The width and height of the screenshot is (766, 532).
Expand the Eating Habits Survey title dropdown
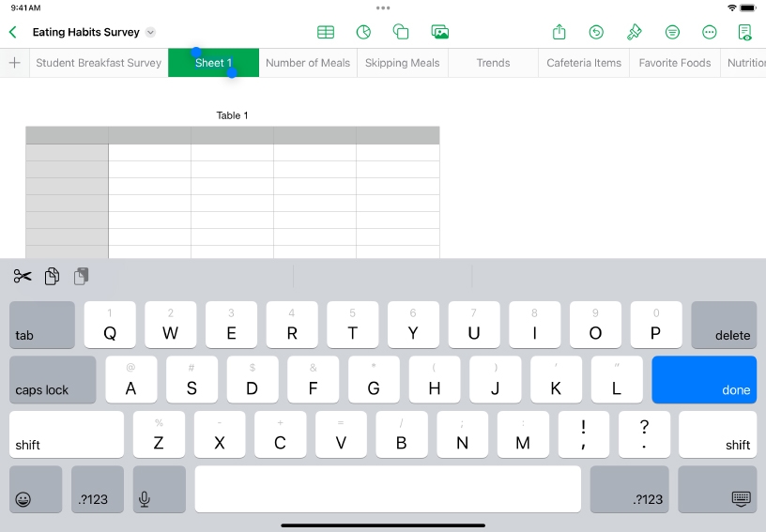click(150, 33)
